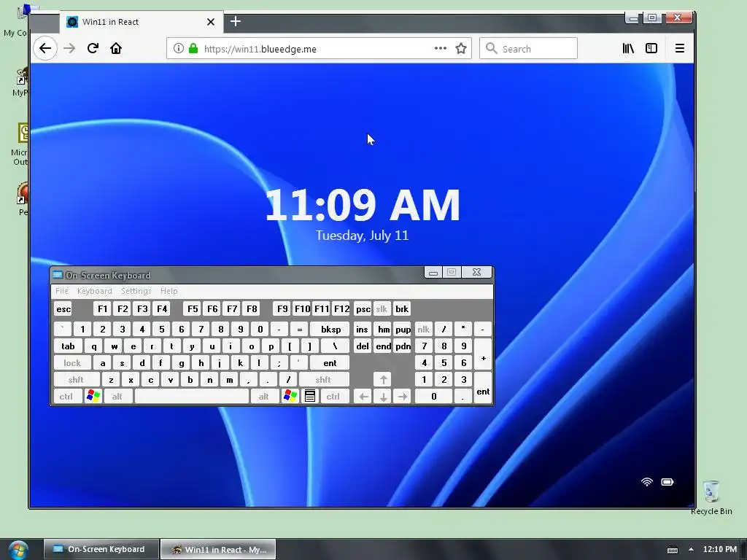Viewport: 747px width, 560px height.
Task: Switch to On-Screen Keyboard taskbar button
Action: pos(101,549)
